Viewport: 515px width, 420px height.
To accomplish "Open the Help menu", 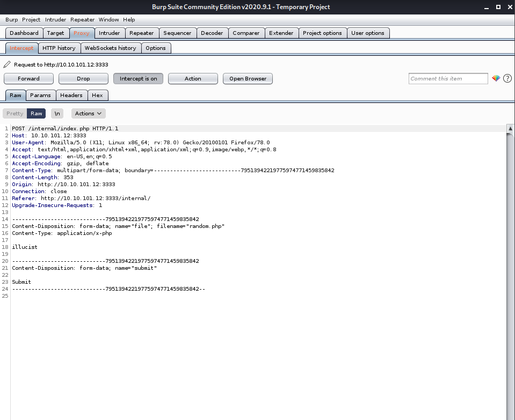I will [x=129, y=20].
